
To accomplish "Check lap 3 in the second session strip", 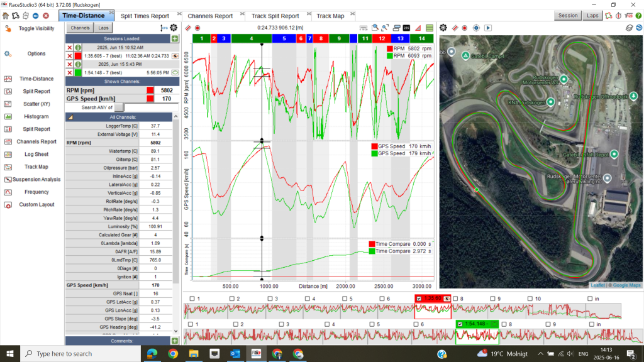I will pyautogui.click(x=281, y=324).
